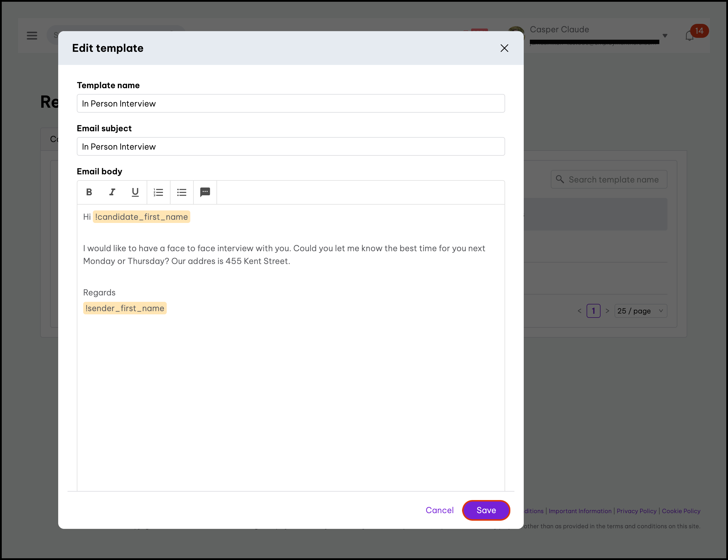Save the edited template

point(486,510)
